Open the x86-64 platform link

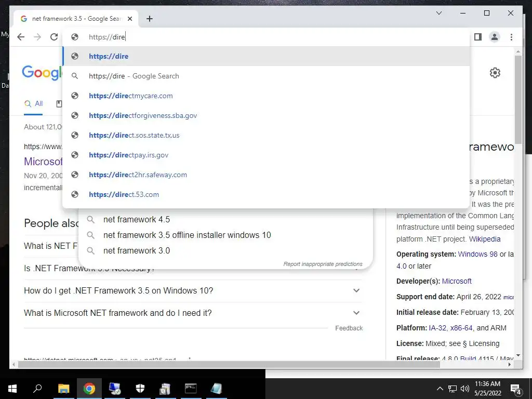coord(461,328)
